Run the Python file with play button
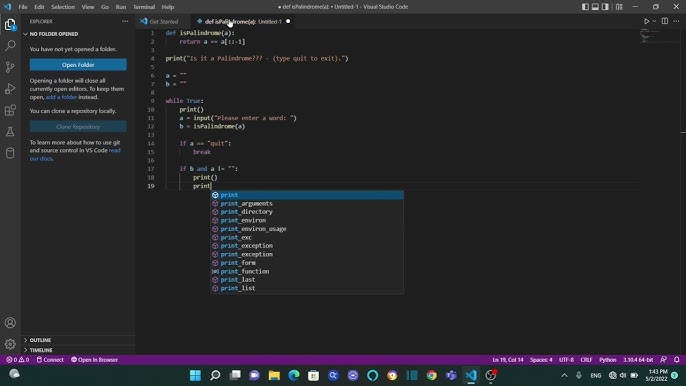 coord(646,21)
